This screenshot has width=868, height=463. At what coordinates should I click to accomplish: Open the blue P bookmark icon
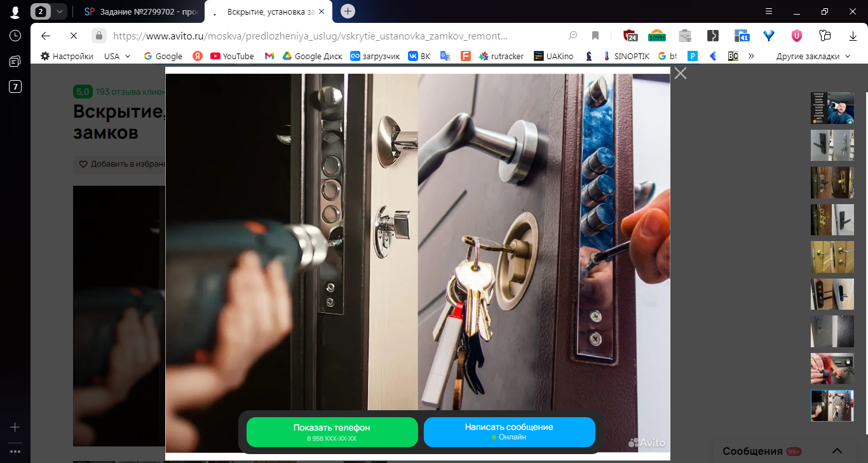click(x=693, y=56)
